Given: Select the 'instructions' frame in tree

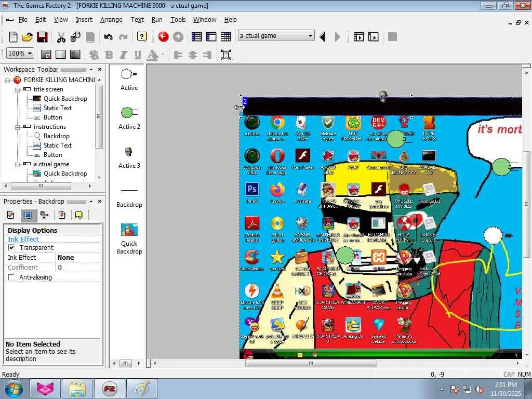Looking at the screenshot, I should pos(49,127).
